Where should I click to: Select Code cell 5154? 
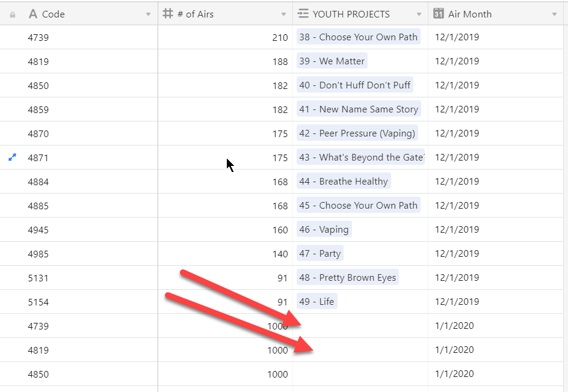(x=79, y=301)
